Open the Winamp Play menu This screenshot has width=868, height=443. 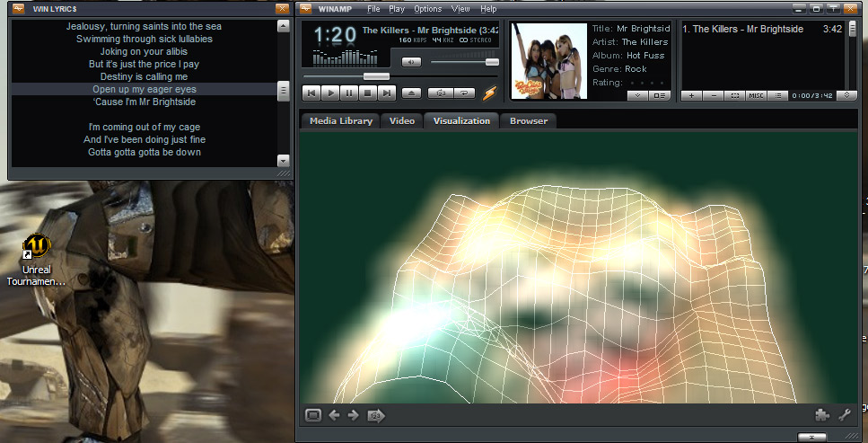pyautogui.click(x=397, y=9)
